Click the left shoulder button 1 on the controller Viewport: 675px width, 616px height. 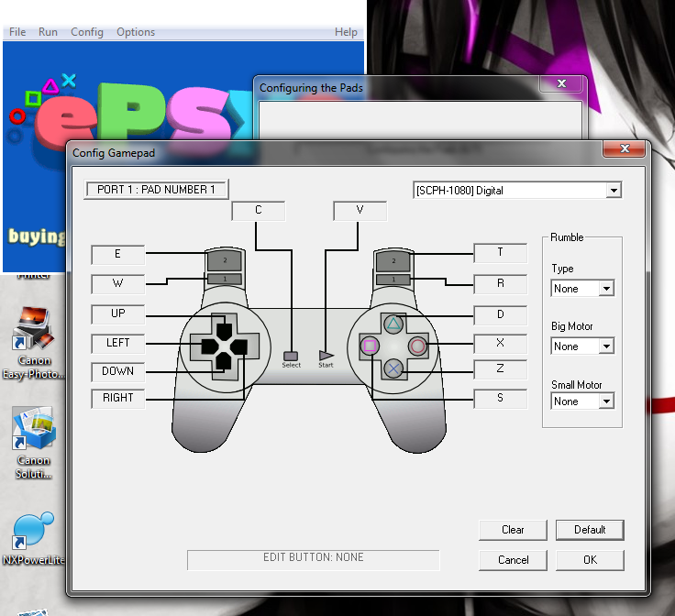[225, 280]
